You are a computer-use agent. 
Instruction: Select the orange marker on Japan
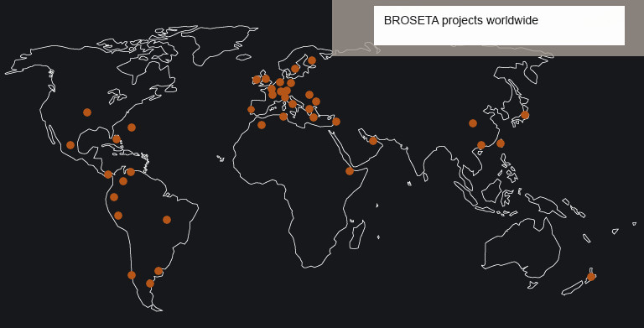tap(525, 115)
